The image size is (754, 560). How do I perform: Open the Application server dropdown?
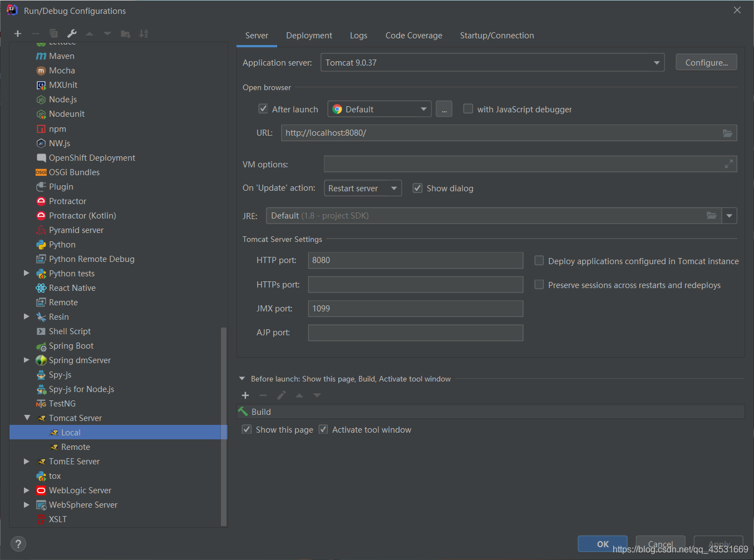click(x=492, y=63)
